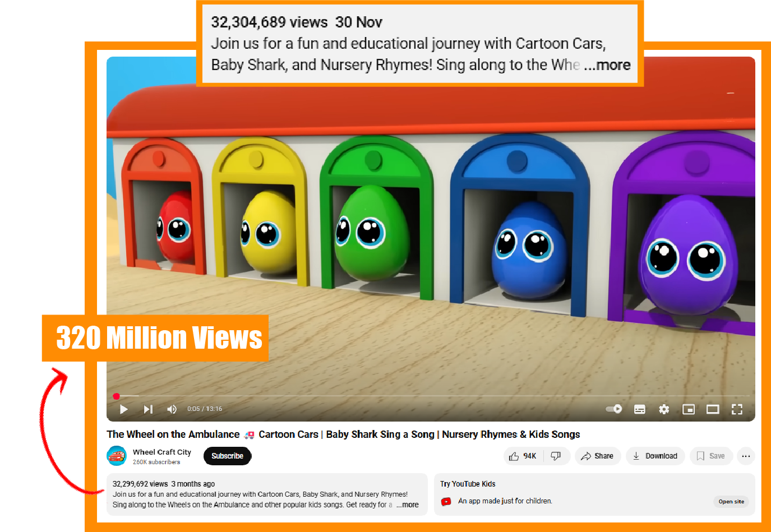This screenshot has width=771, height=532.
Task: Download the video
Action: (655, 456)
